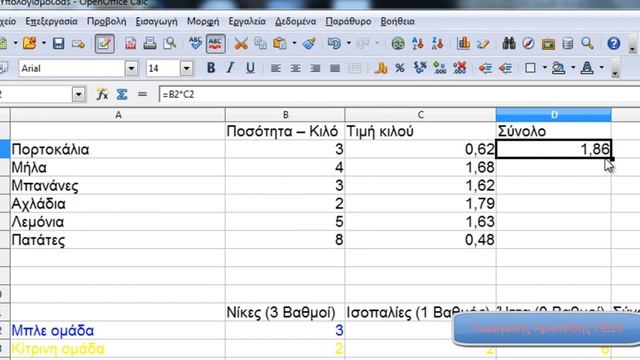This screenshot has height=360, width=640.
Task: Export directly as PDF
Action: click(130, 43)
